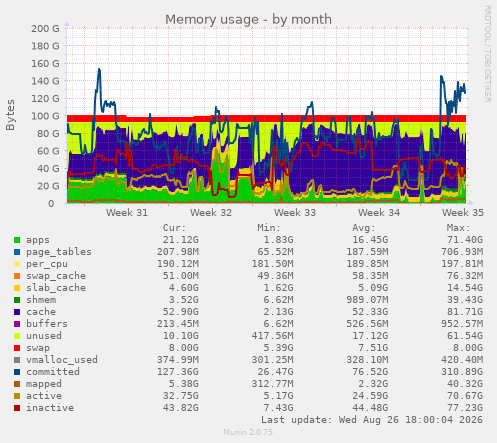The height and width of the screenshot is (443, 497).
Task: Click the '40 G' y-axis label
Action: [x=48, y=169]
